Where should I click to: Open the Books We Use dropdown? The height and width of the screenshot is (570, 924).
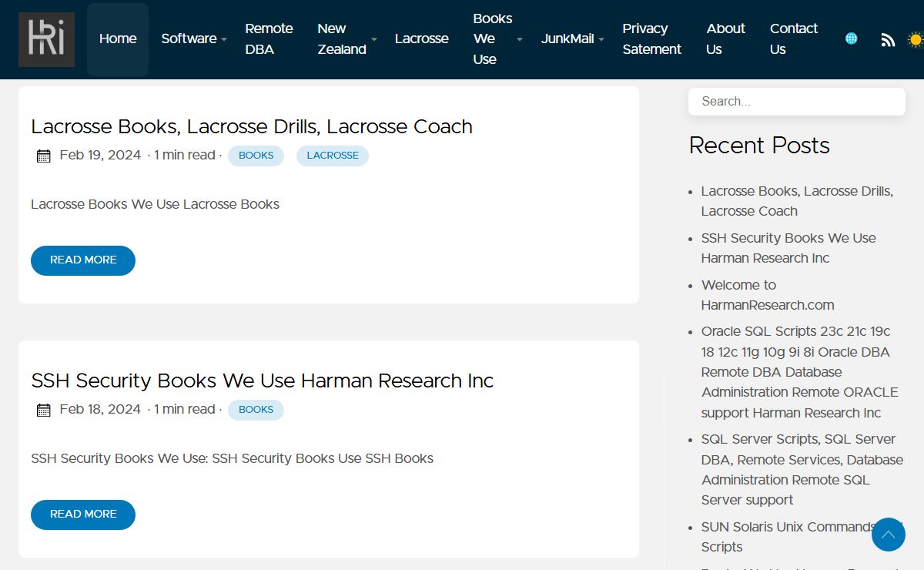point(497,39)
